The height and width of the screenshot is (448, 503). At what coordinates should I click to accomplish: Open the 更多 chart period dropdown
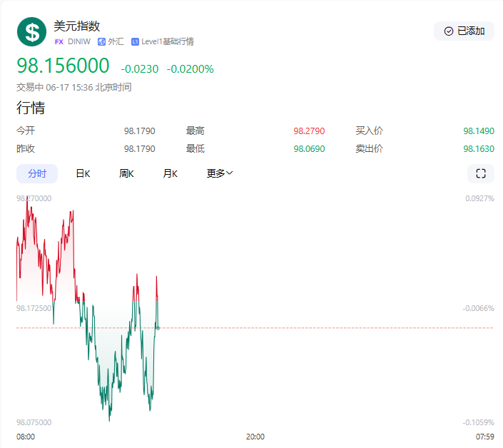coord(220,173)
